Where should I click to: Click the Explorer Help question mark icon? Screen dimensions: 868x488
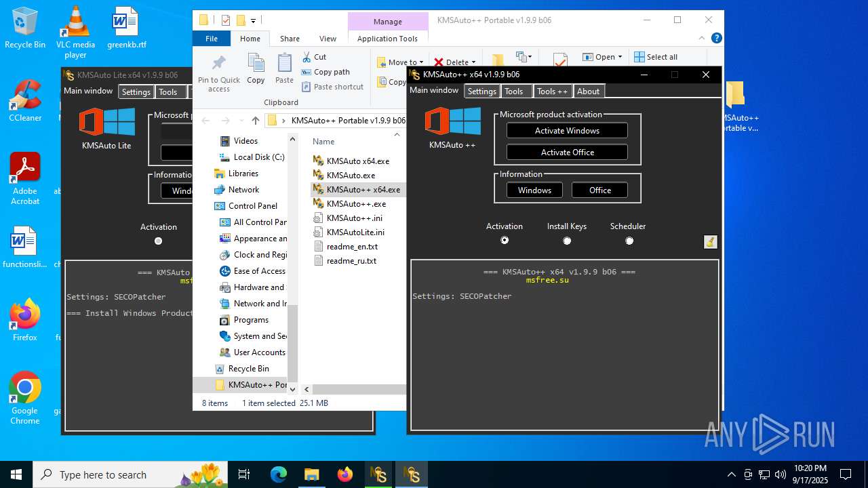point(716,38)
